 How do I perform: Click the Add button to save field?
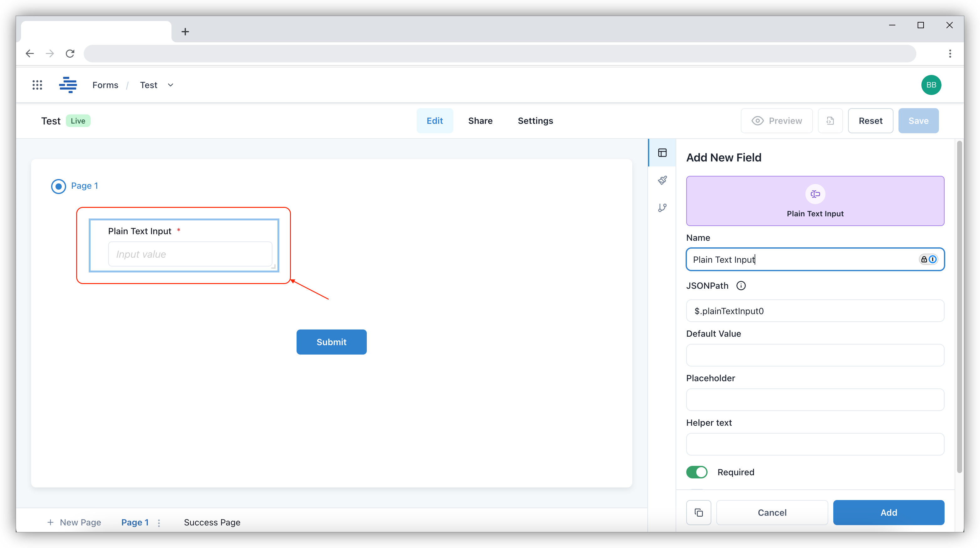tap(888, 512)
